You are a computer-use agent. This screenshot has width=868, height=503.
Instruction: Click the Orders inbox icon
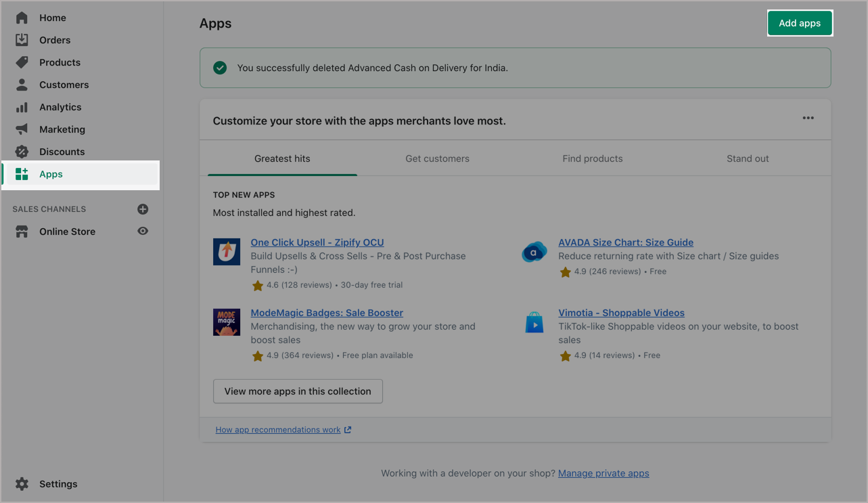pyautogui.click(x=22, y=40)
